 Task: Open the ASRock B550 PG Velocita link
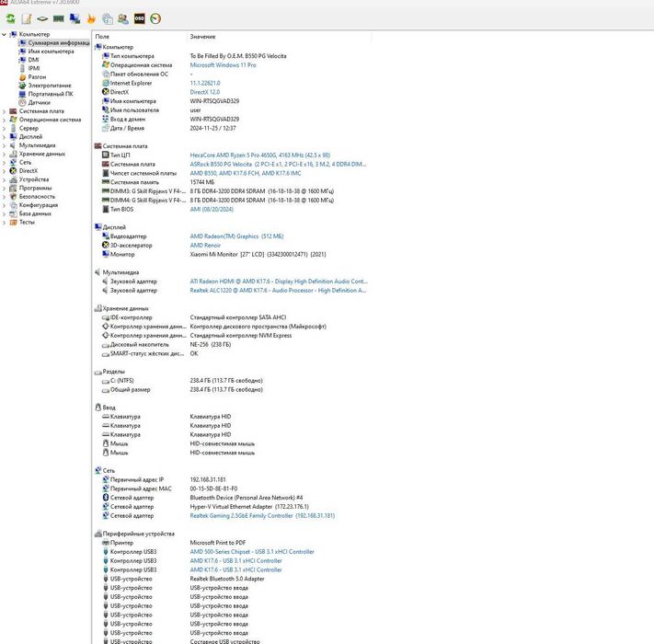coord(278,164)
